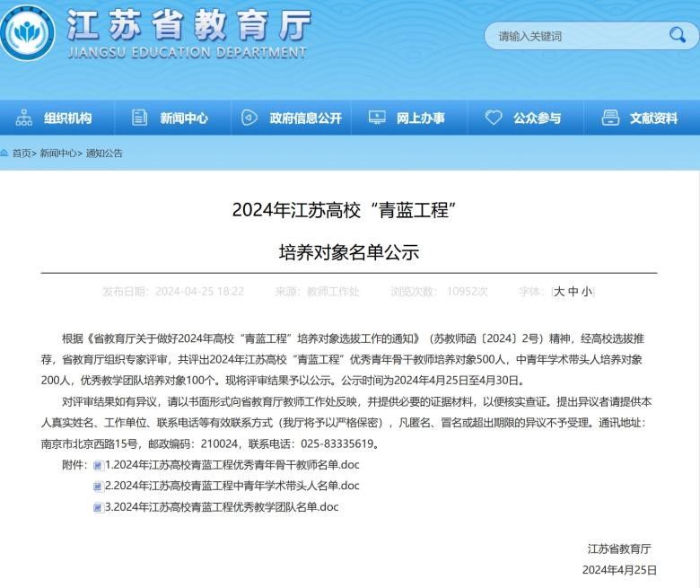Set font size to 大

point(559,292)
